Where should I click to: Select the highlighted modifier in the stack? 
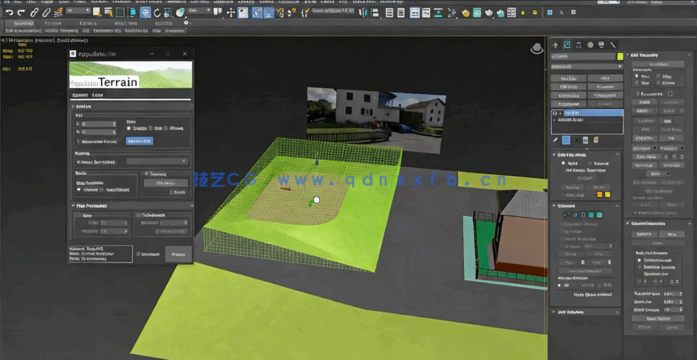[587, 113]
